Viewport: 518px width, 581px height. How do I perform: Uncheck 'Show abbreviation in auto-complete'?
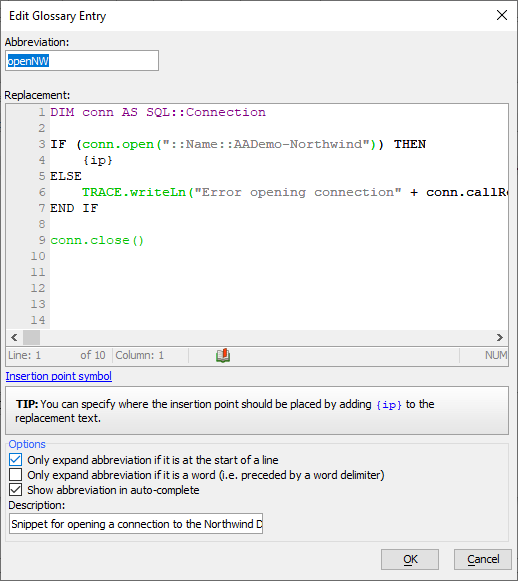[x=16, y=490]
